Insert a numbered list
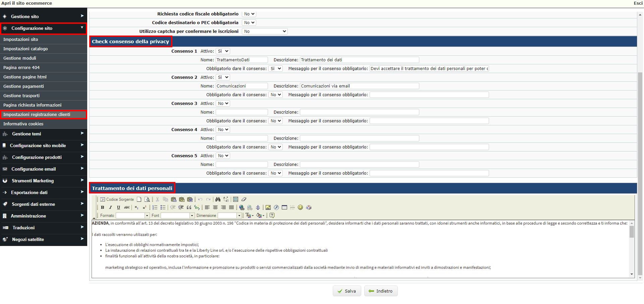 pyautogui.click(x=155, y=207)
